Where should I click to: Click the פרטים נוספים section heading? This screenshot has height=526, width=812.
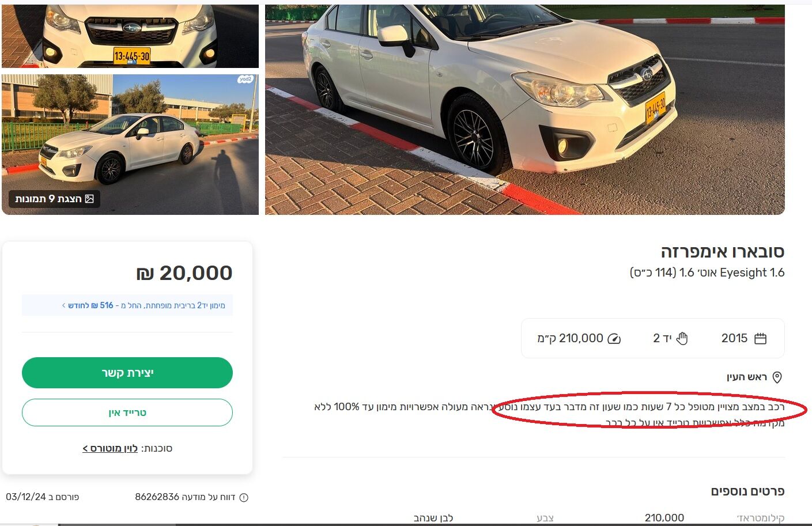pyautogui.click(x=747, y=491)
